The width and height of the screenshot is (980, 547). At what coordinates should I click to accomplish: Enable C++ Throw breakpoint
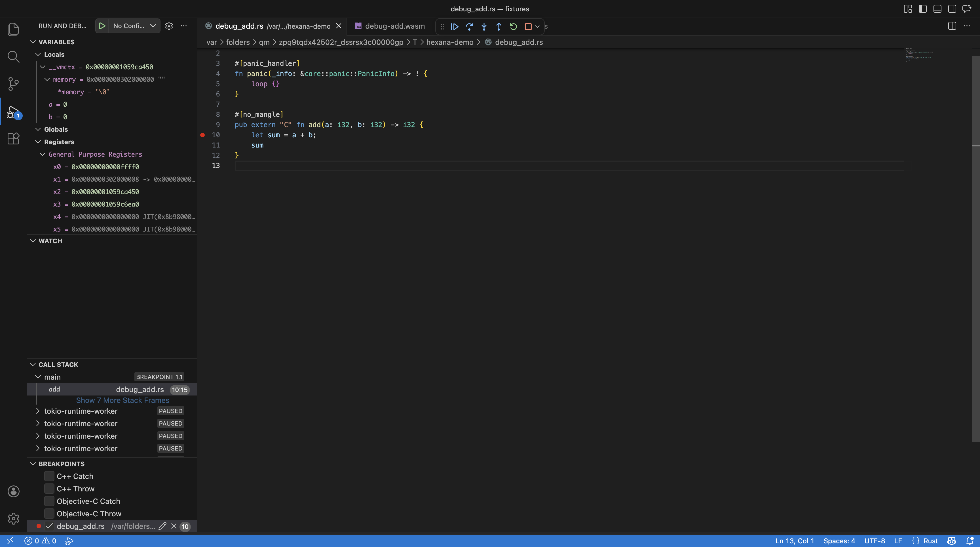coord(49,489)
